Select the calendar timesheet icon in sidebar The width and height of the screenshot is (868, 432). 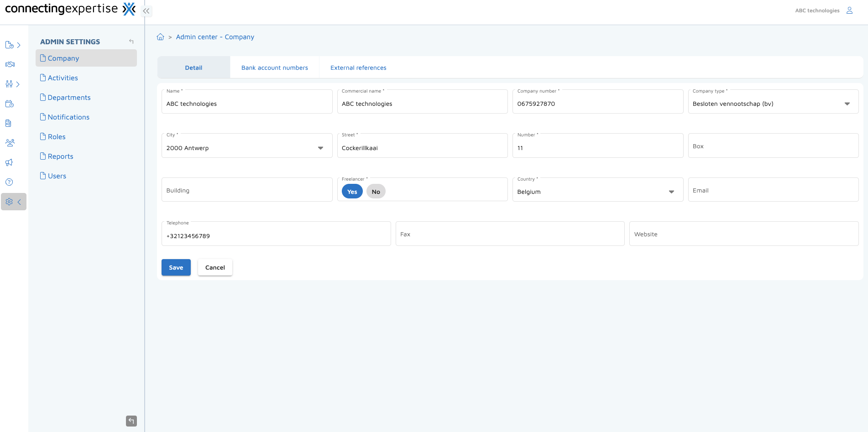pyautogui.click(x=10, y=104)
